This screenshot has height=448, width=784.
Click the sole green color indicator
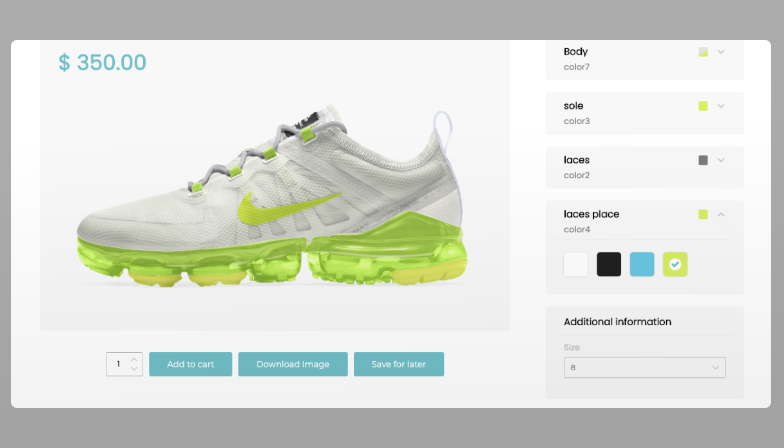tap(703, 106)
